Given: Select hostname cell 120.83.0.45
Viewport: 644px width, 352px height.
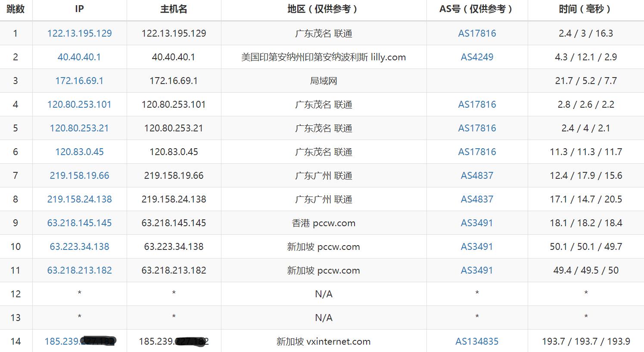Looking at the screenshot, I should tap(174, 152).
